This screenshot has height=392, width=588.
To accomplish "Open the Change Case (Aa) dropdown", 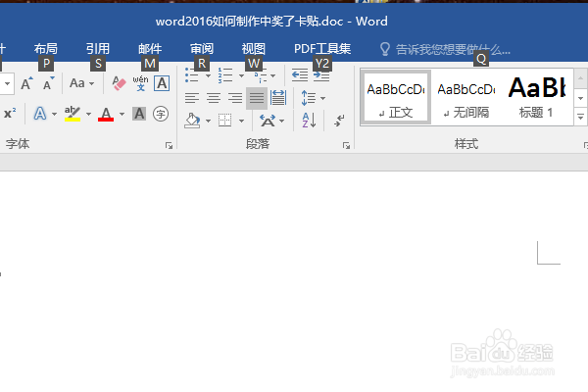I will (x=81, y=83).
